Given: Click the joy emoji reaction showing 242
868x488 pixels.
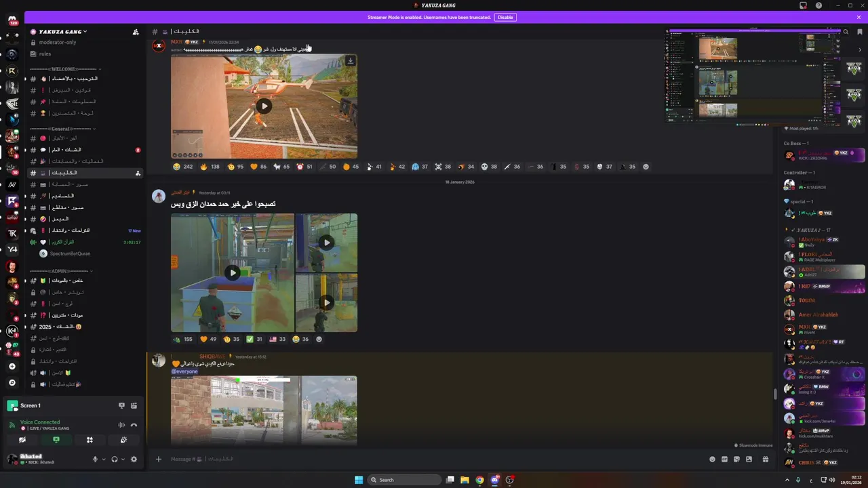Looking at the screenshot, I should pos(183,167).
